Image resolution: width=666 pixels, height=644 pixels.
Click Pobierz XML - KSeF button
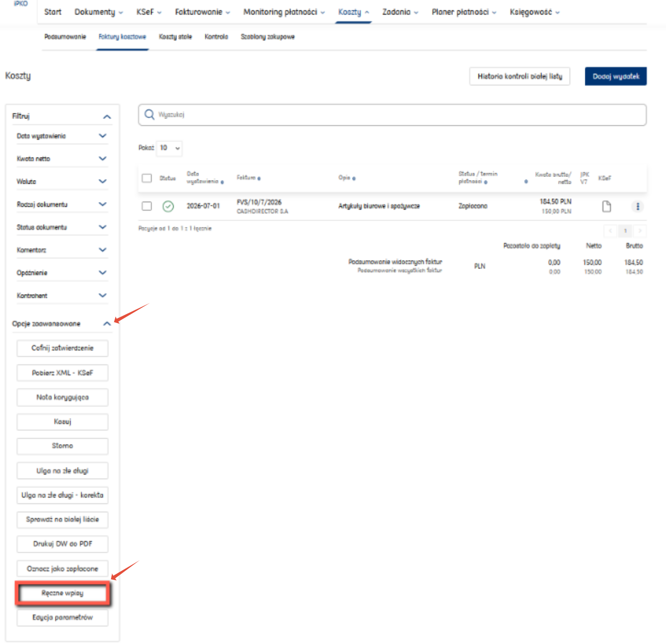pyautogui.click(x=62, y=373)
